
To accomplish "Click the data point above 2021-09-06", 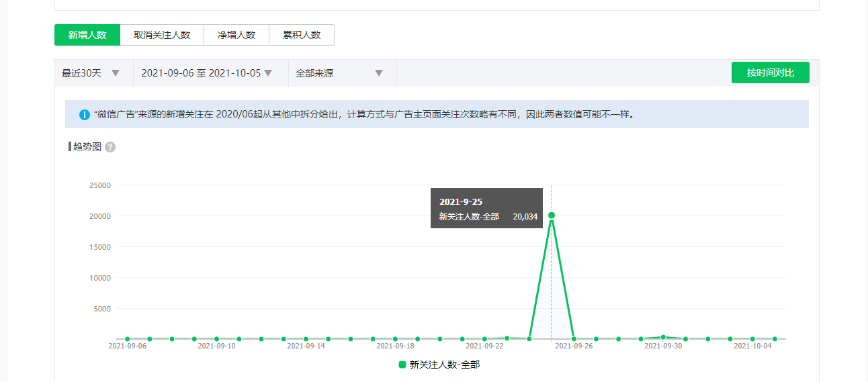I will (x=127, y=339).
